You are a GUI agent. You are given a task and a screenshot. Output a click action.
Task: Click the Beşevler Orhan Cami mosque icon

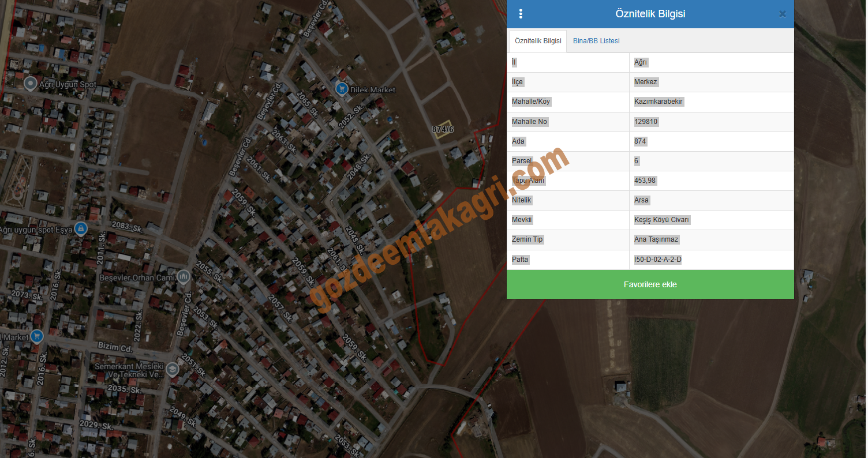pos(184,277)
